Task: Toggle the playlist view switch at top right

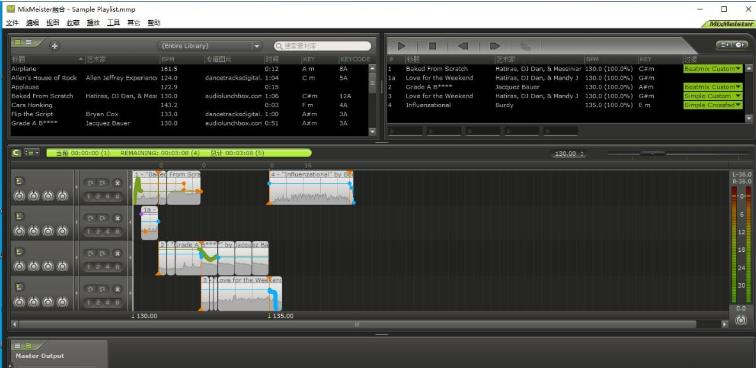Action: [732, 45]
